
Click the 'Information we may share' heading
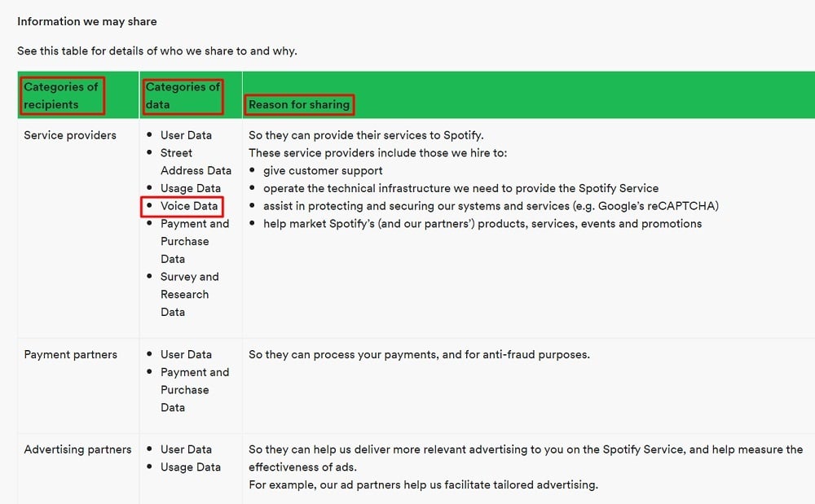[87, 21]
